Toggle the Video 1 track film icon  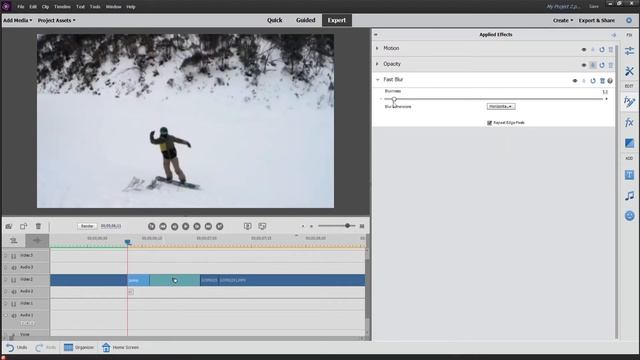pos(14,304)
